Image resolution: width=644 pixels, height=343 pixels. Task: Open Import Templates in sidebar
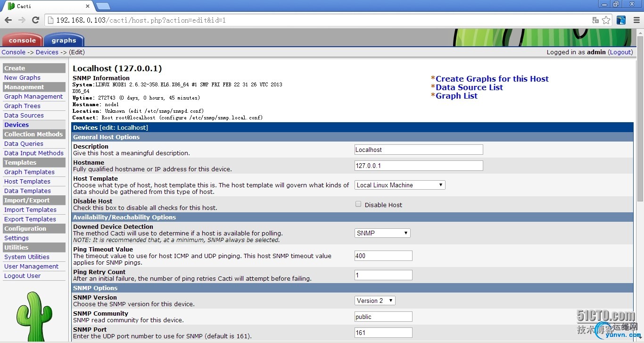pos(30,209)
